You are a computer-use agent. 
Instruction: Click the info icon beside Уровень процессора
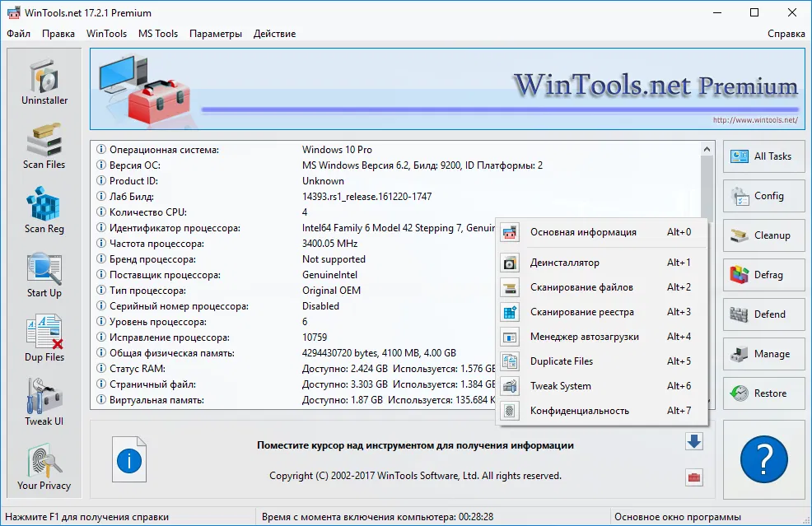point(101,322)
